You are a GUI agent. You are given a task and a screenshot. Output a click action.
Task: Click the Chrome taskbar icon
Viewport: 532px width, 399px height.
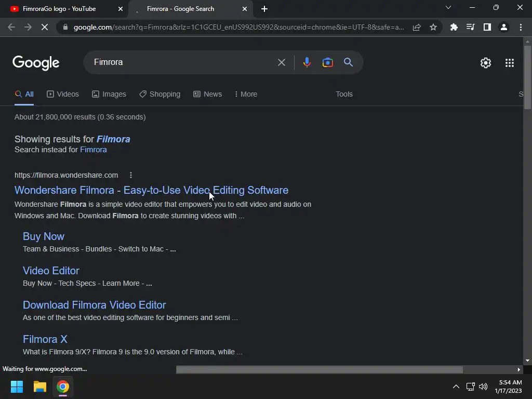(63, 387)
